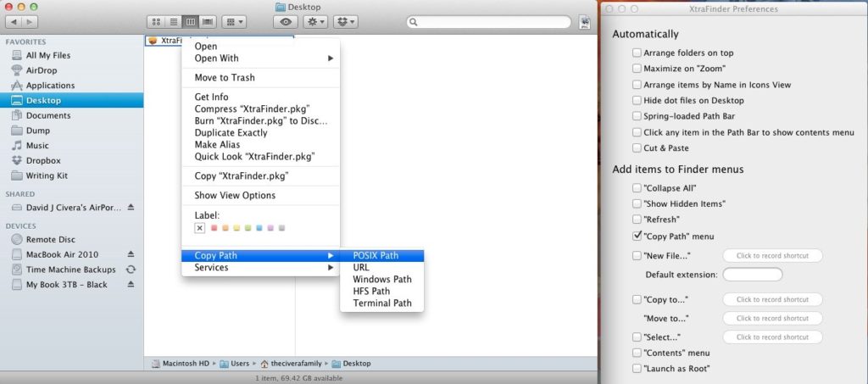The height and width of the screenshot is (384, 868).
Task: Select Remote Disc device
Action: [x=50, y=240]
